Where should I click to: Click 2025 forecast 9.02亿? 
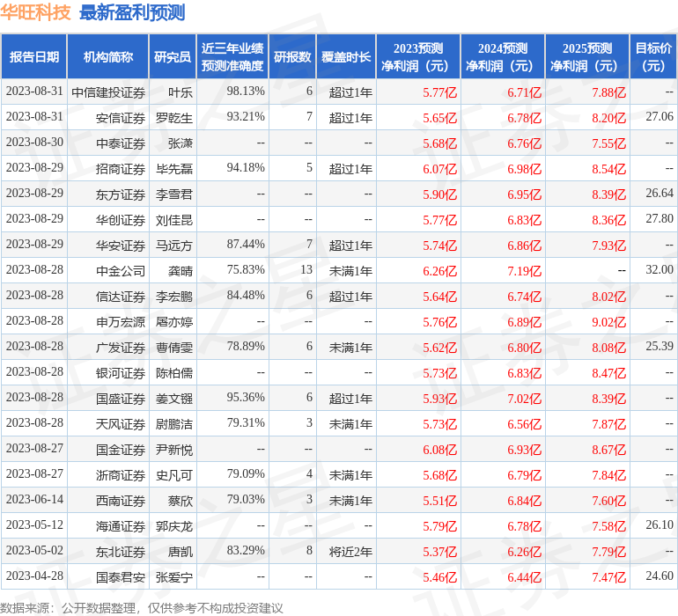608,322
